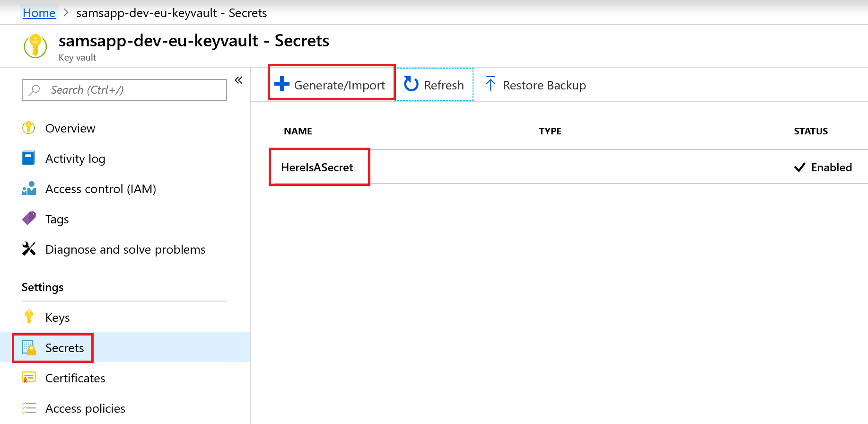Screen dimensions: 868x424
Task: Click the Overview key icon
Action: [29, 128]
